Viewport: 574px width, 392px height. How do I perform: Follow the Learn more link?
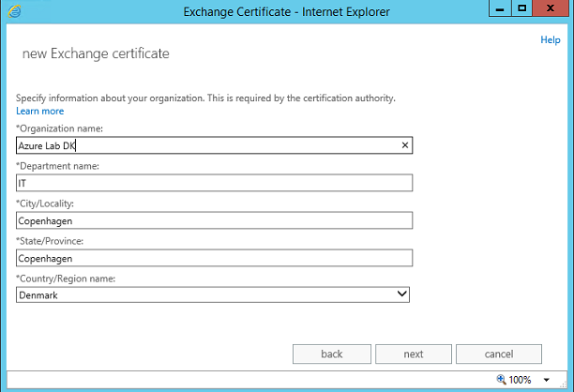40,111
